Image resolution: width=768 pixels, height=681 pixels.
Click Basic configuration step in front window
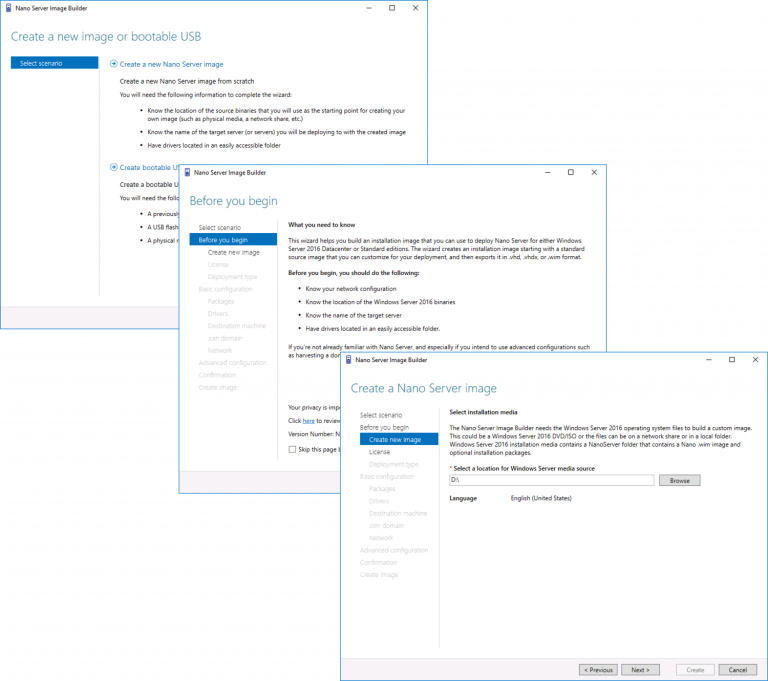386,476
